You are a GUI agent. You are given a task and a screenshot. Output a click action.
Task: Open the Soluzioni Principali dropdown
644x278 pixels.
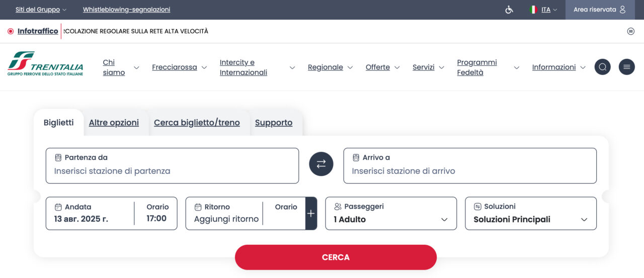(x=531, y=213)
